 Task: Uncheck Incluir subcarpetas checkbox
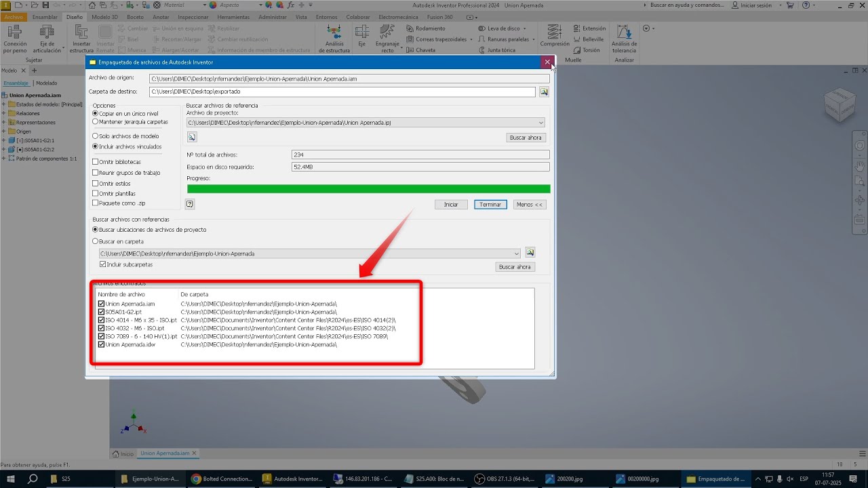pos(103,264)
